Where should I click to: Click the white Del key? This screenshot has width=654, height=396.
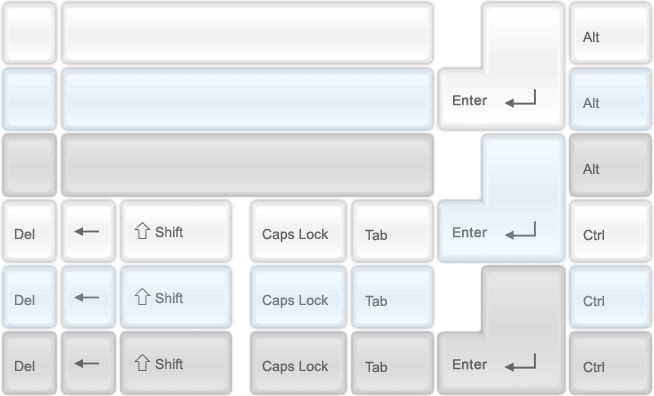click(29, 231)
